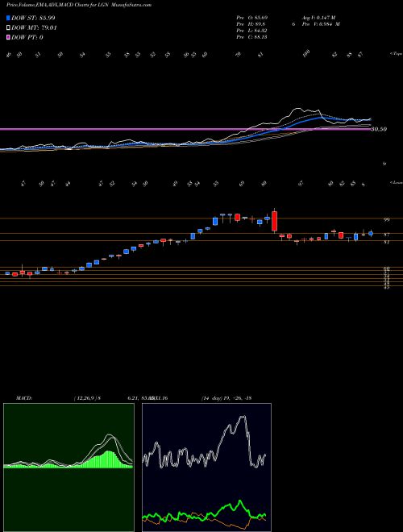Click the 'Pre C: 88.13' close value

(252, 37)
